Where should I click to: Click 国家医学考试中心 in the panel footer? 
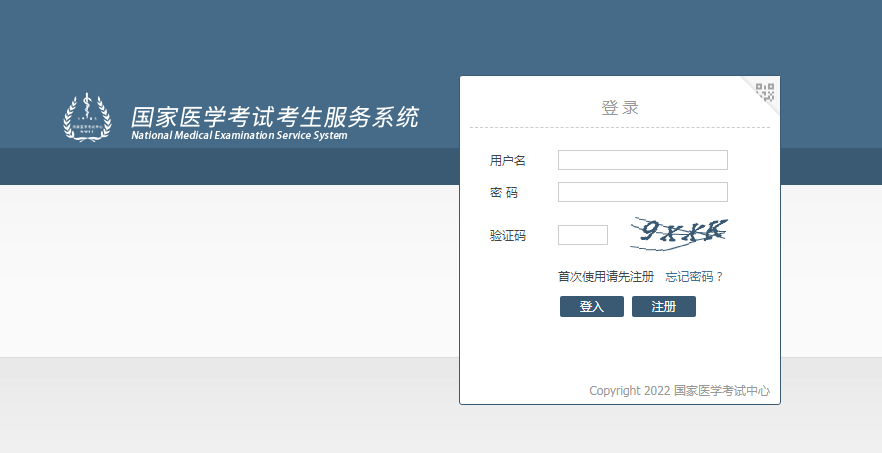click(722, 391)
